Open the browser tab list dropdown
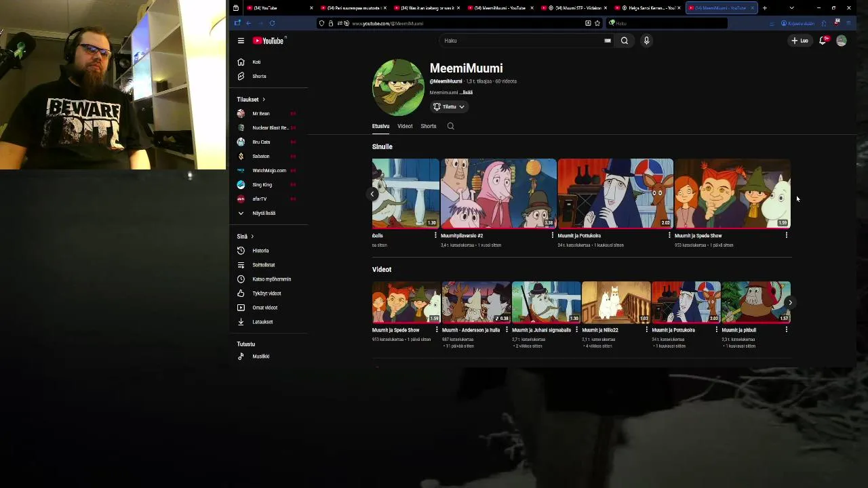This screenshot has height=488, width=868. click(x=791, y=8)
